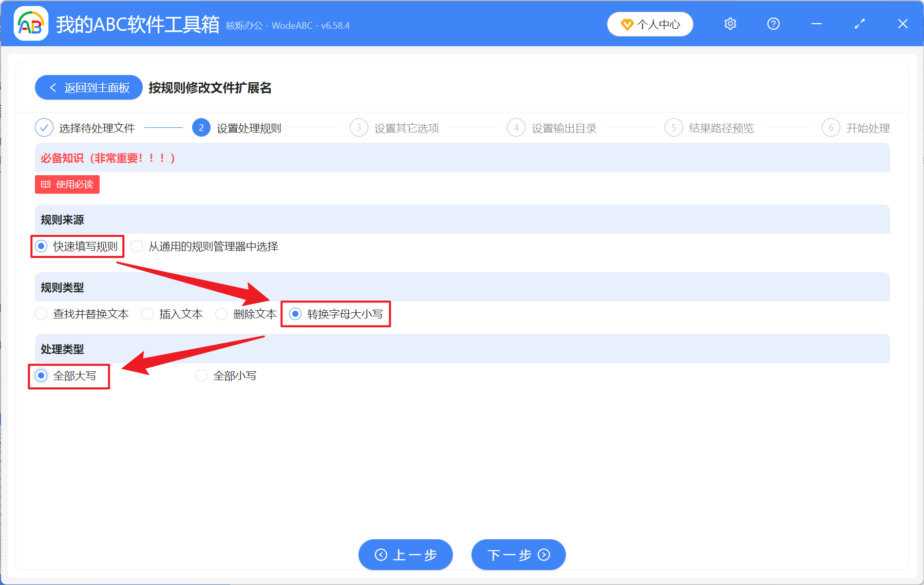The width and height of the screenshot is (924, 585).
Task: Open the help question mark icon
Action: pos(774,24)
